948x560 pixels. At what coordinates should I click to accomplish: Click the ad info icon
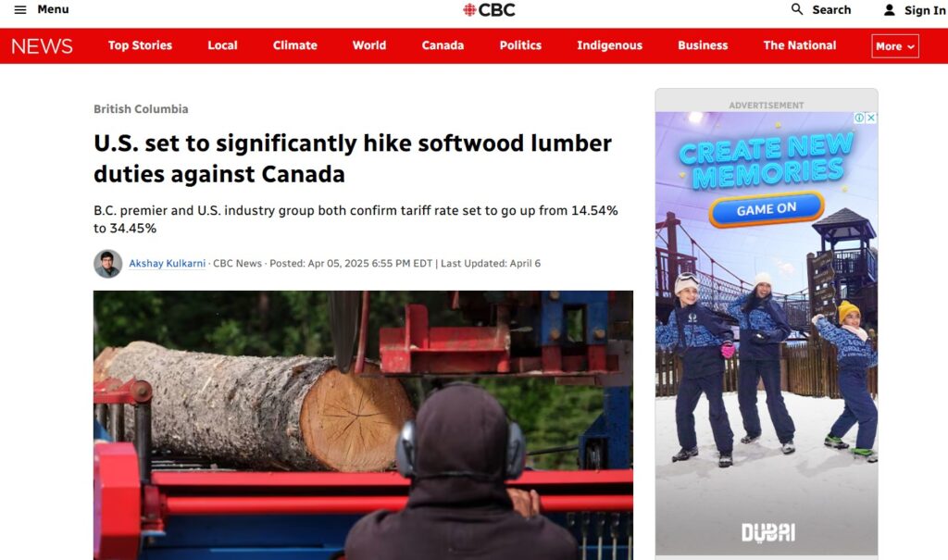858,118
